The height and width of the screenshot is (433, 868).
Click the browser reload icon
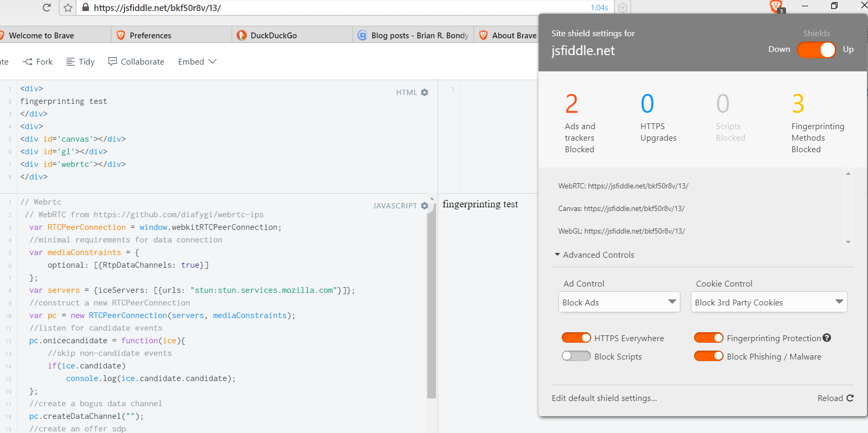(47, 7)
